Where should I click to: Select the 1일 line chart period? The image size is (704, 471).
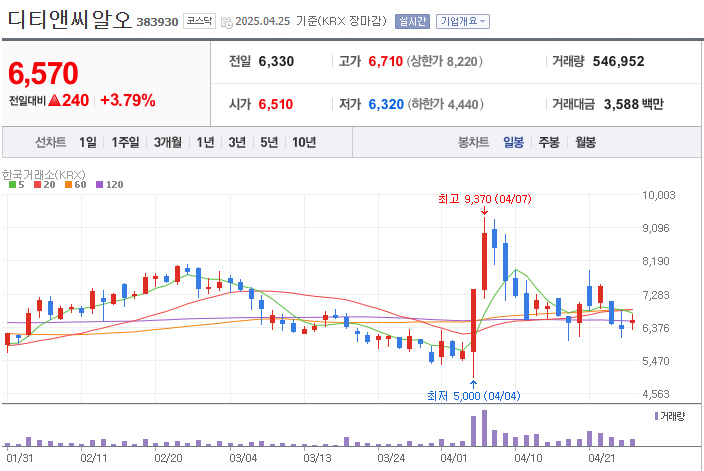click(88, 142)
